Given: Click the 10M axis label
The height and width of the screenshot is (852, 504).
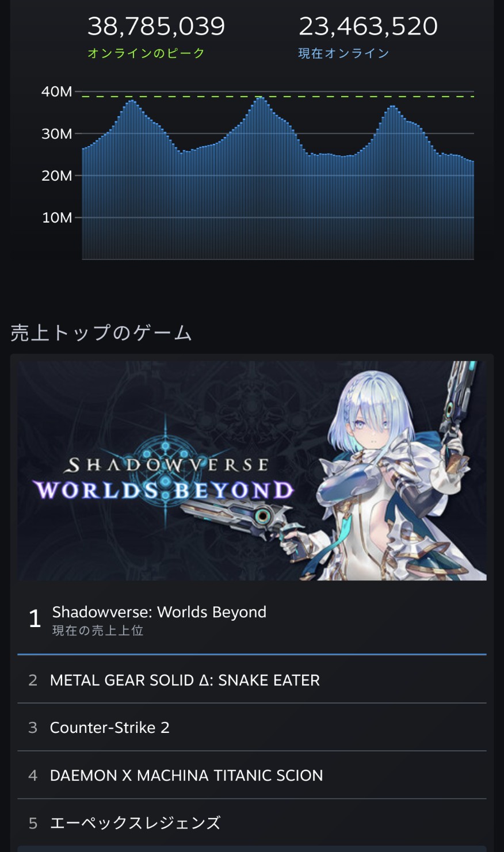Looking at the screenshot, I should coord(56,217).
